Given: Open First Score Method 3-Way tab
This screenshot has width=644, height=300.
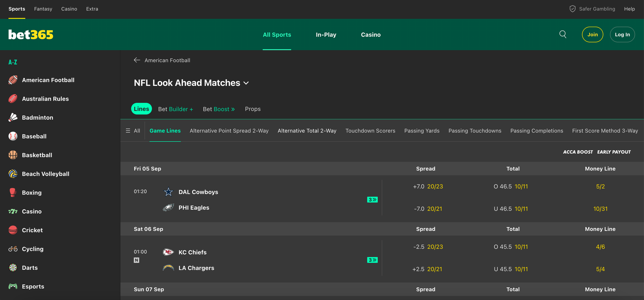Looking at the screenshot, I should pos(605,131).
